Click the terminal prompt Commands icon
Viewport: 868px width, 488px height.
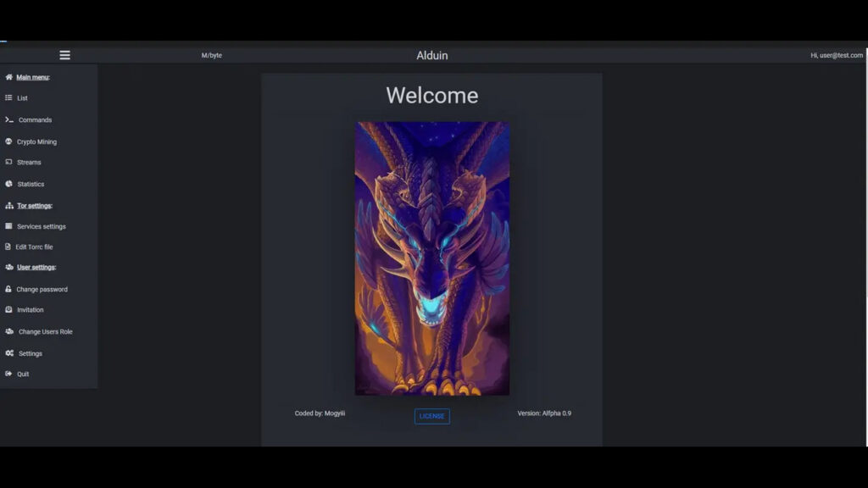pos(9,119)
